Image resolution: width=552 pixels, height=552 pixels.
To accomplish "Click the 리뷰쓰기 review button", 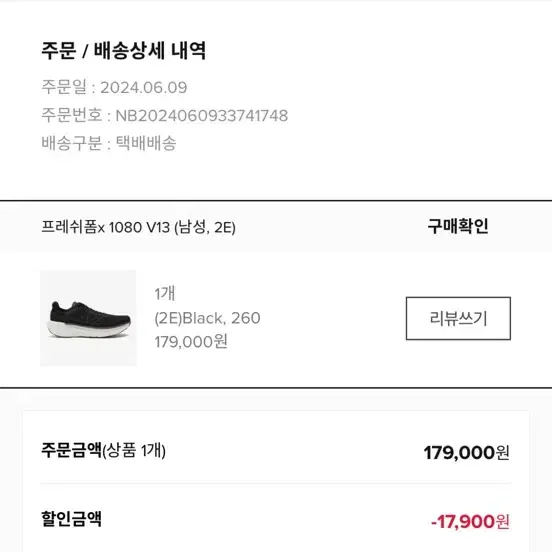I will point(458,318).
